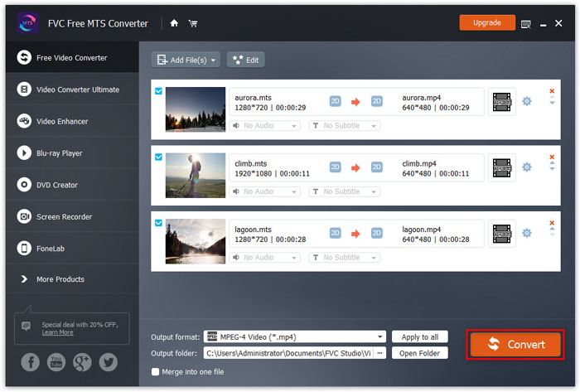Select Free Video Converter in sidebar
This screenshot has width=580, height=392.
point(73,57)
